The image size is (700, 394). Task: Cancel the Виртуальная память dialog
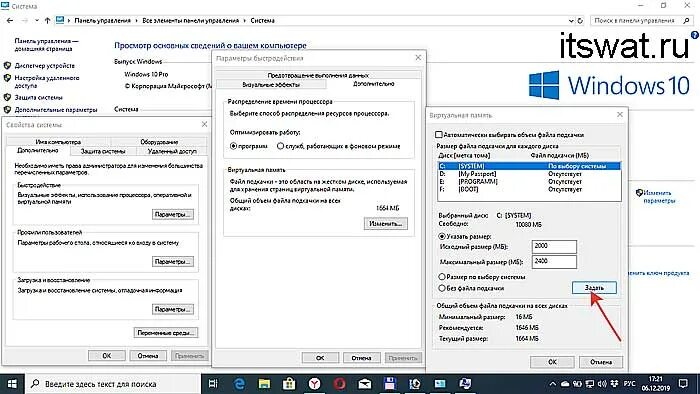coord(601,362)
